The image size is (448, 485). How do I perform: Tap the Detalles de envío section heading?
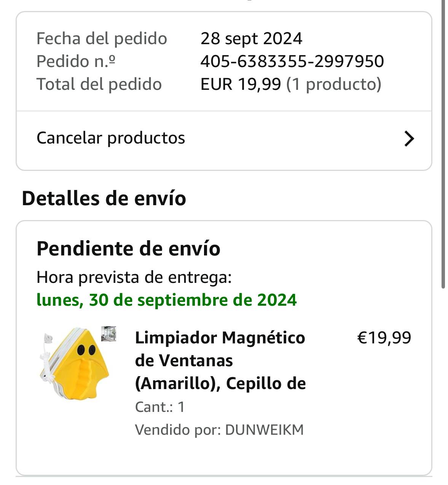(x=104, y=198)
